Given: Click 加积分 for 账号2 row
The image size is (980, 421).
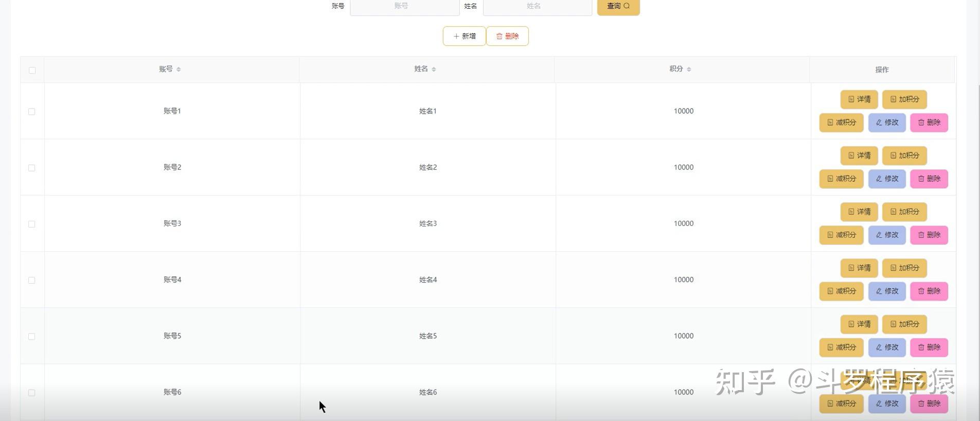Looking at the screenshot, I should 904,155.
